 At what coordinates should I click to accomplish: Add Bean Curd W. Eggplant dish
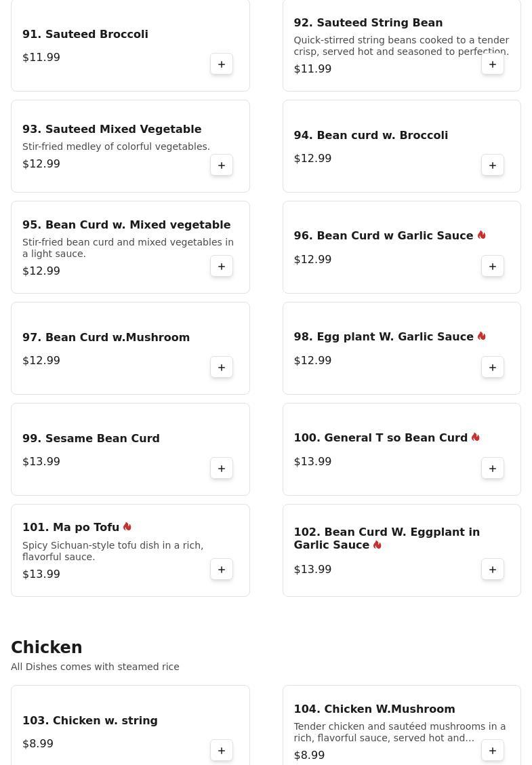493,570
